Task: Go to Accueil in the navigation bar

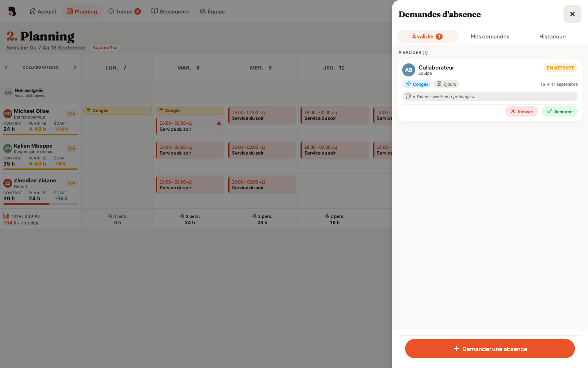Action: click(x=42, y=11)
